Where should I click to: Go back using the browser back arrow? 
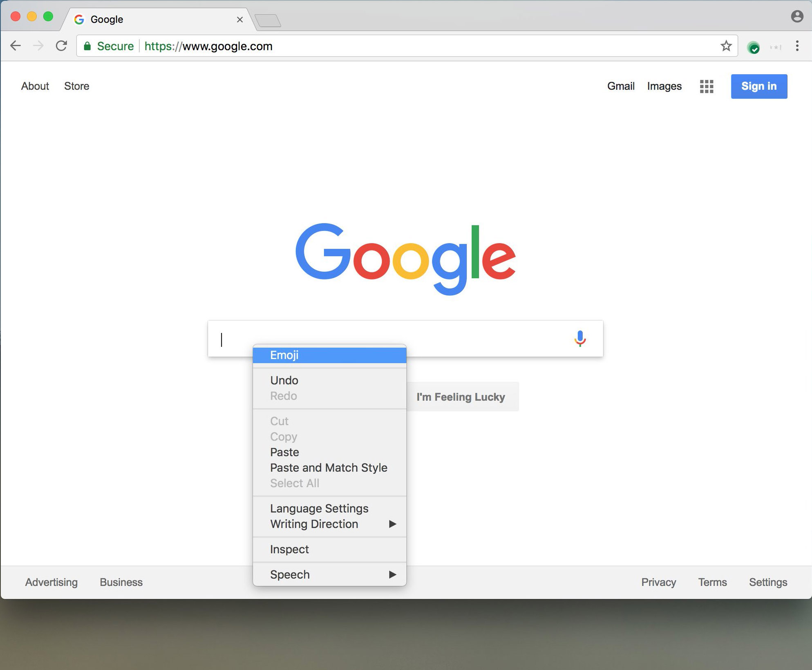coord(16,46)
